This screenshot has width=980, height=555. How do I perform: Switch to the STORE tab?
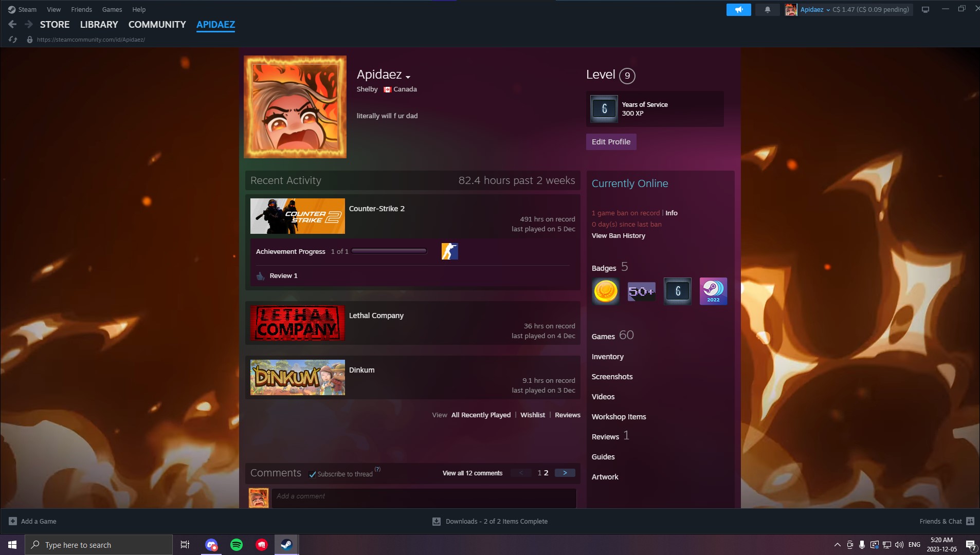55,25
